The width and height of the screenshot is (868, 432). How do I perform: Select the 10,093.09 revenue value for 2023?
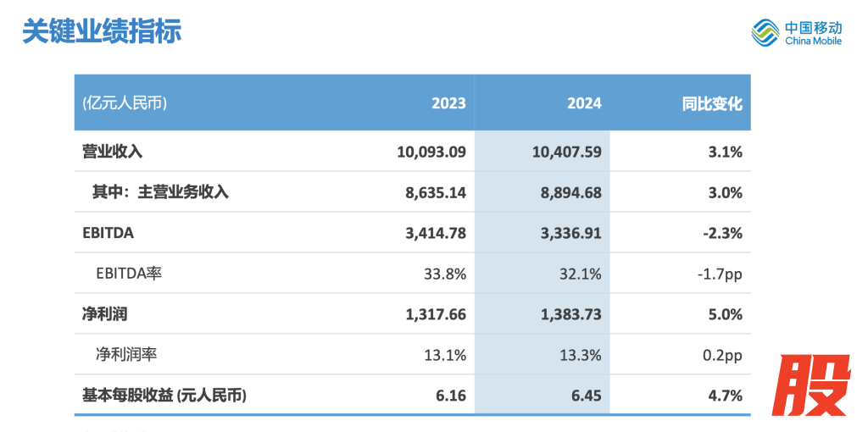(431, 152)
